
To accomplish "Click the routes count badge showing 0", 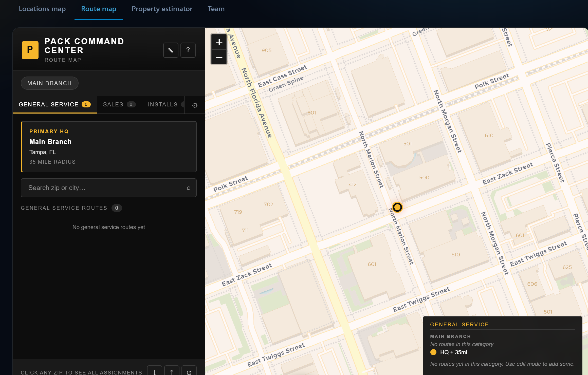I will [x=117, y=208].
